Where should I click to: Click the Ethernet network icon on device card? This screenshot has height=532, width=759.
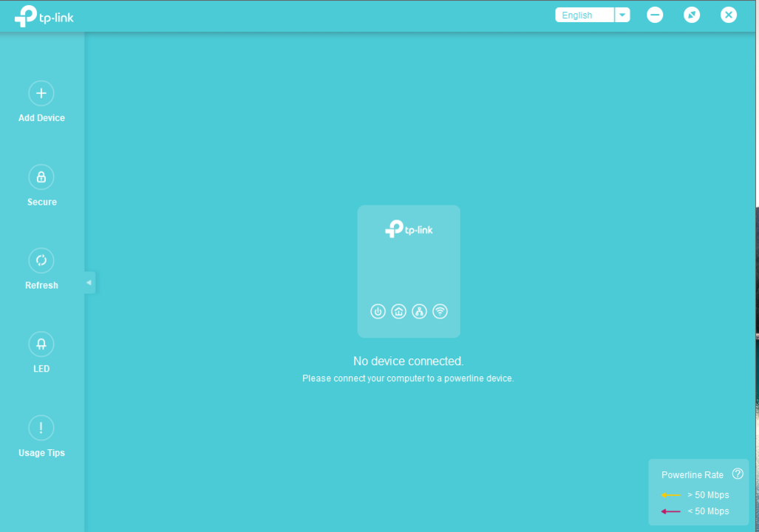coord(419,311)
